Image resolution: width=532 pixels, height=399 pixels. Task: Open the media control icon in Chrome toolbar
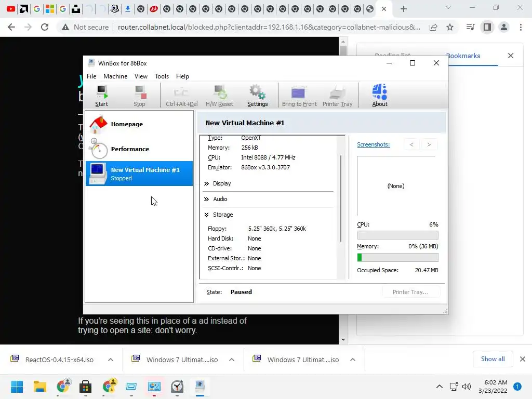pos(470,27)
